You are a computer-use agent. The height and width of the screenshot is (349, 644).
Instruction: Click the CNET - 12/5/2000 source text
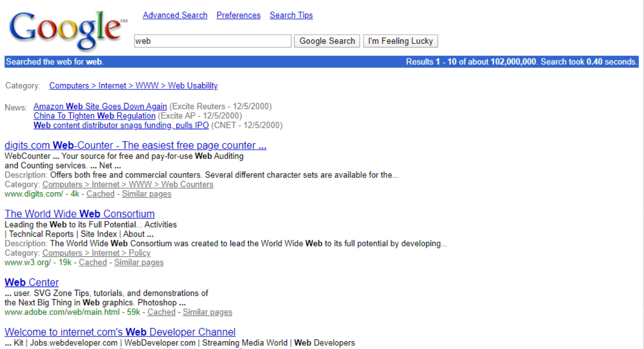tap(247, 125)
